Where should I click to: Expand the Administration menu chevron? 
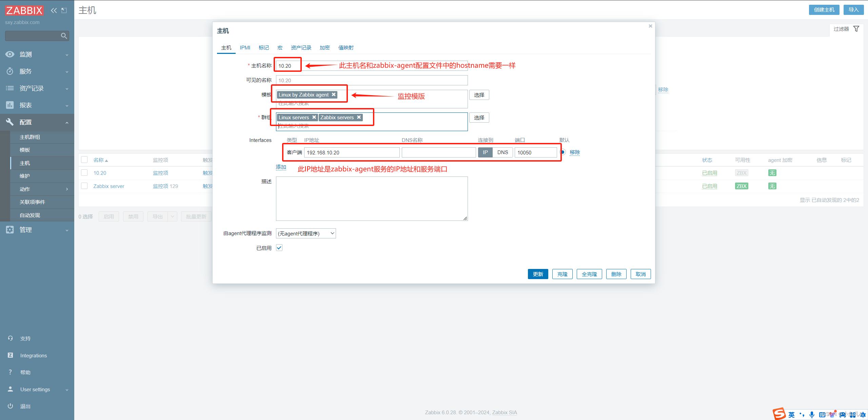pyautogui.click(x=67, y=230)
